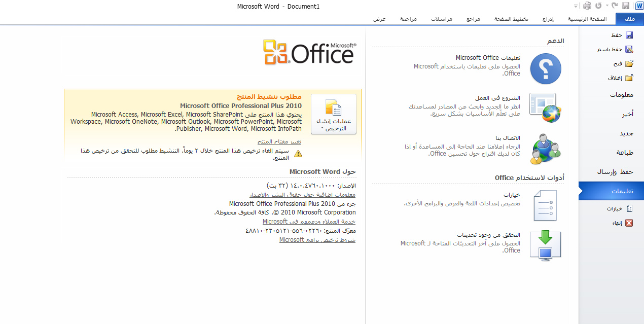
Task: Click the Microsoft Office logo
Action: [x=310, y=53]
